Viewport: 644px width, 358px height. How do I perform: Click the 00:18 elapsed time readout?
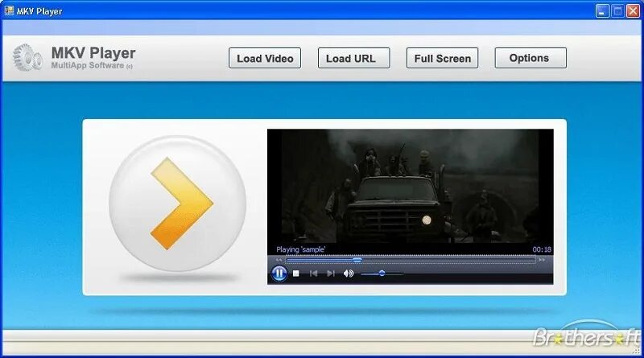pyautogui.click(x=542, y=249)
